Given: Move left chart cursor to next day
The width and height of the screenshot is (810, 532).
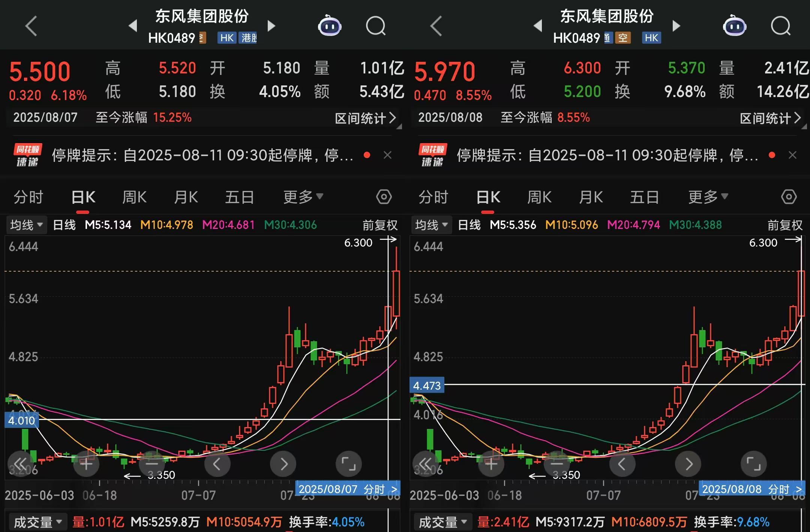Looking at the screenshot, I should (x=283, y=464).
